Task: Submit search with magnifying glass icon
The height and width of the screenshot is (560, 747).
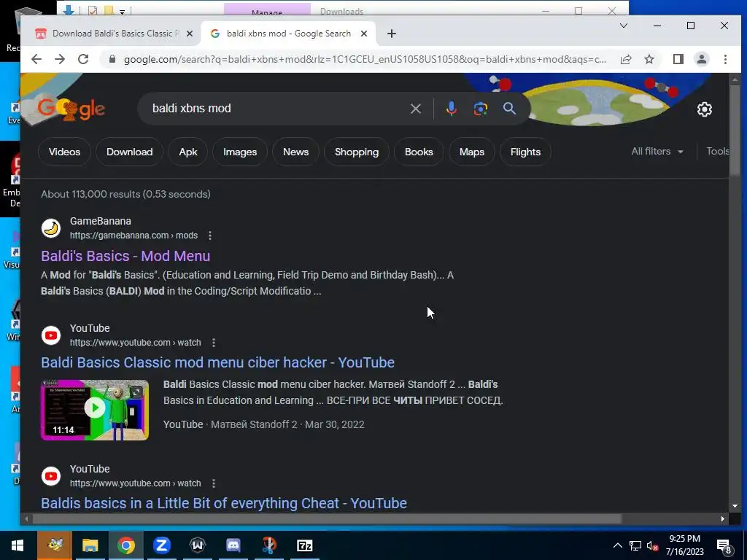Action: 509,109
